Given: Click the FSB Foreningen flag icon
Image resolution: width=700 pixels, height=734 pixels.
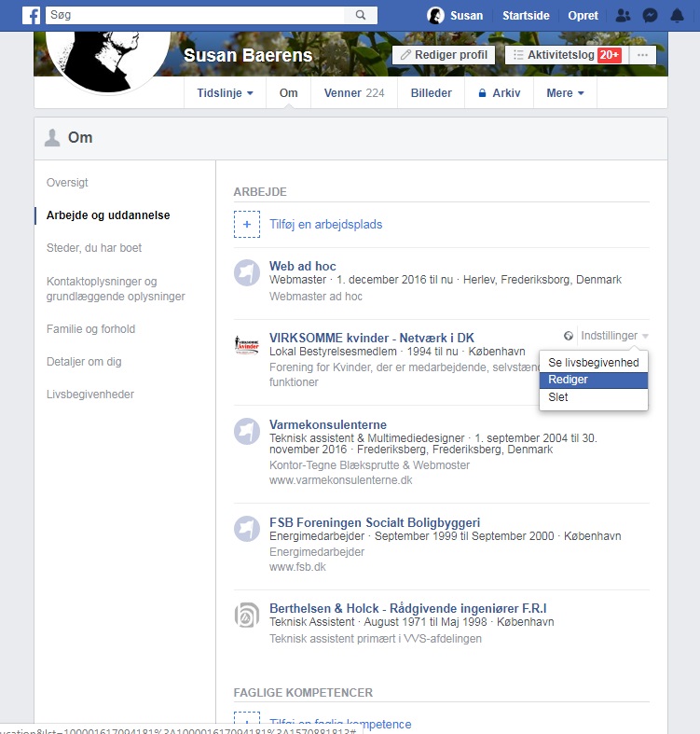Looking at the screenshot, I should (x=247, y=529).
